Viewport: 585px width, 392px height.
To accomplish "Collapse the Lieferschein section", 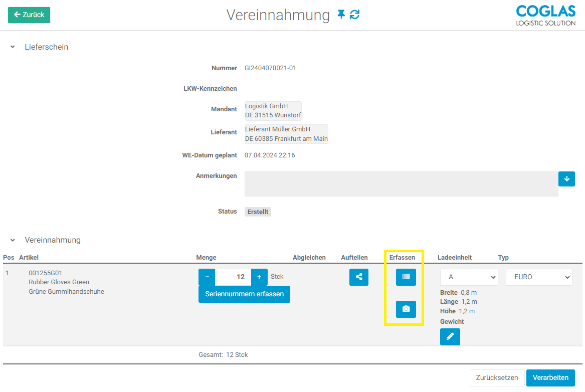I will pos(12,47).
